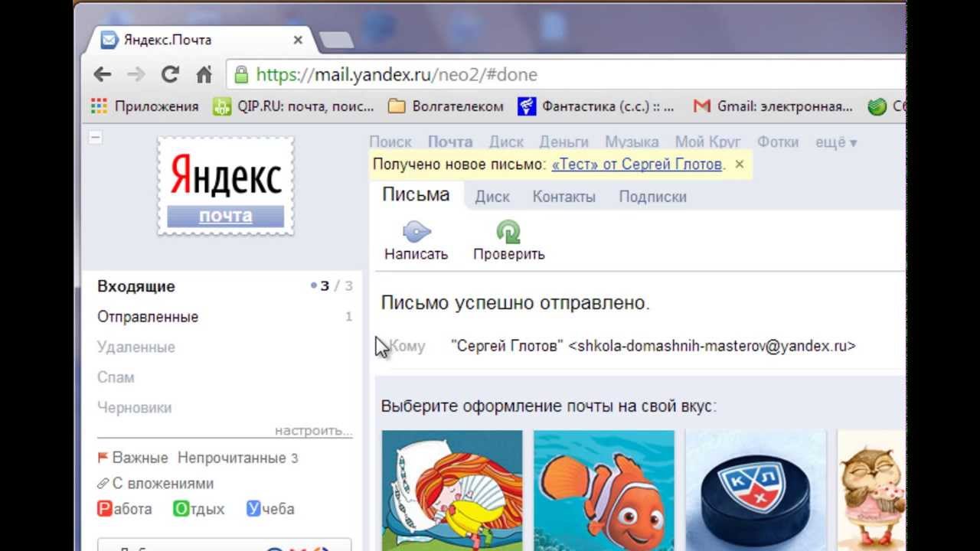Viewport: 980px width, 551px height.
Task: Dismiss the new mail notification
Action: point(739,164)
